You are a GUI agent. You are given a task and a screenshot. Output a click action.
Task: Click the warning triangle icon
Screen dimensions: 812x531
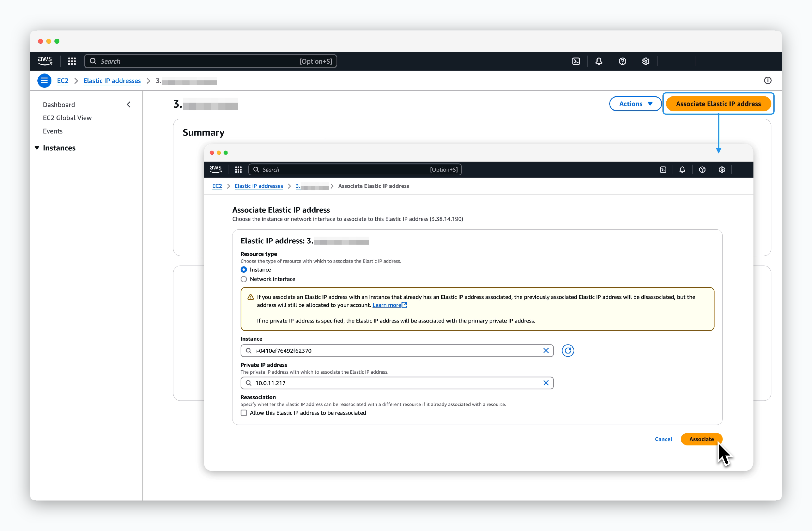[250, 297]
